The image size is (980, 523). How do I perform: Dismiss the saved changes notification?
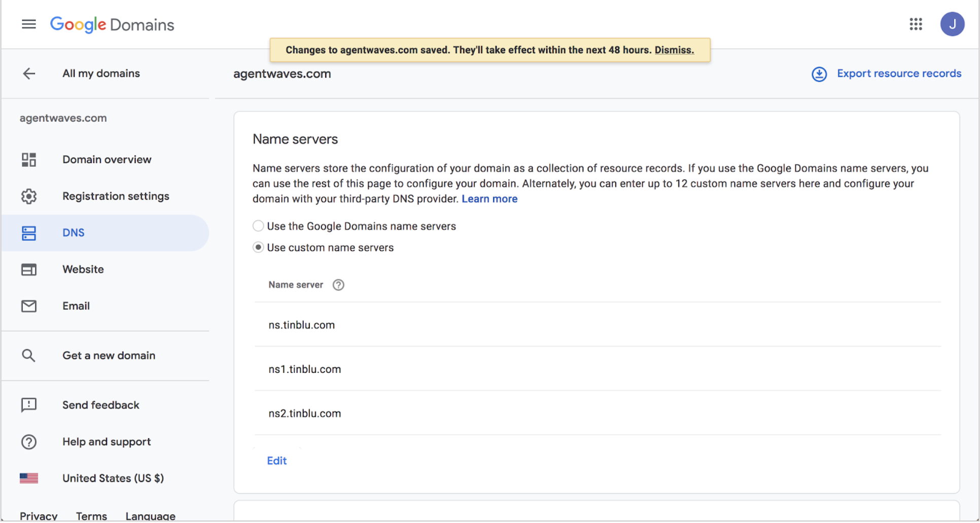click(674, 50)
